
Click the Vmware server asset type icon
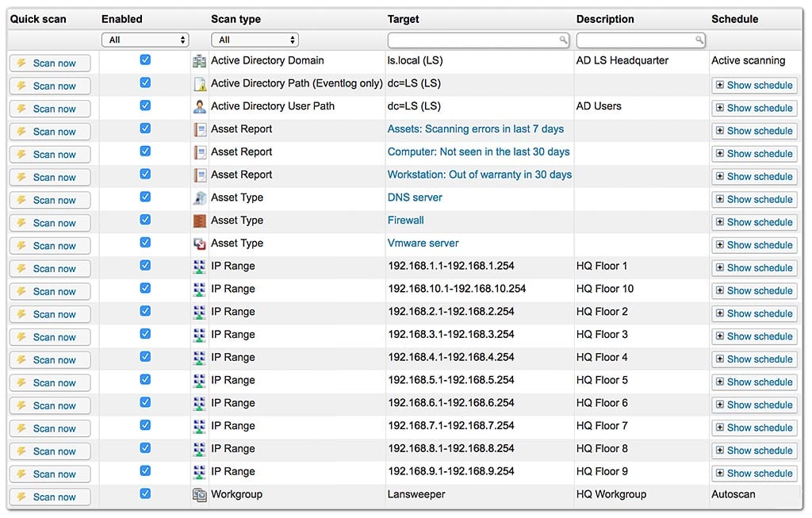pos(199,244)
